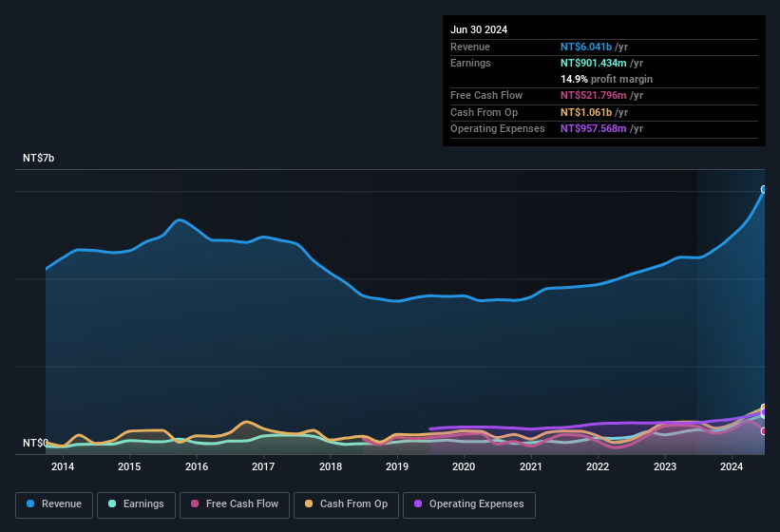Click the NT$7b y-axis label
780x532 pixels.
click(x=38, y=158)
